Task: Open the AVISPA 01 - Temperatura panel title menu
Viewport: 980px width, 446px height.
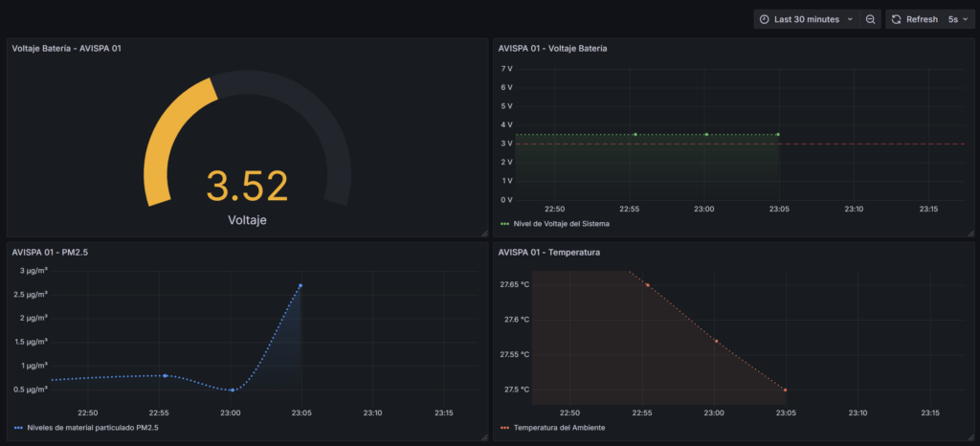Action: point(543,253)
